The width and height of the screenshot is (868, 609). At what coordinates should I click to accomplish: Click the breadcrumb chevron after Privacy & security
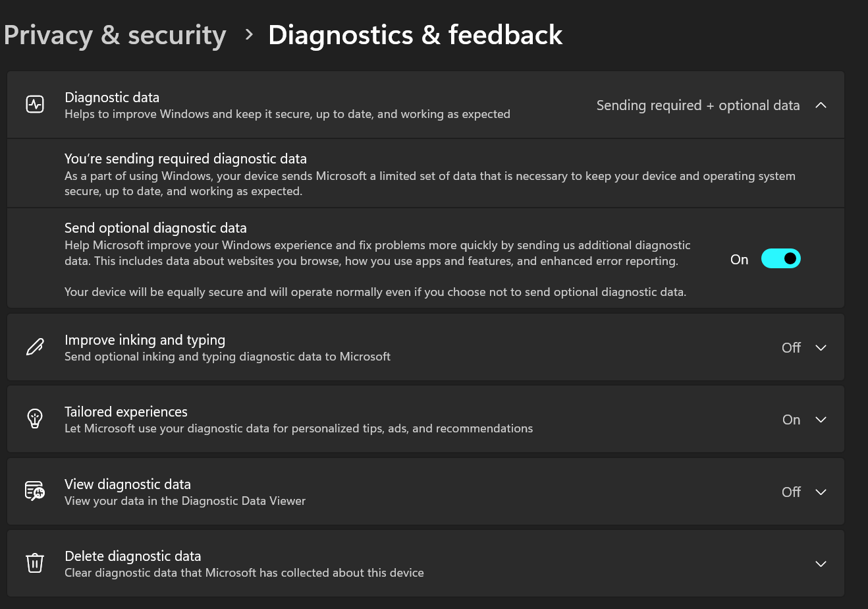point(249,34)
